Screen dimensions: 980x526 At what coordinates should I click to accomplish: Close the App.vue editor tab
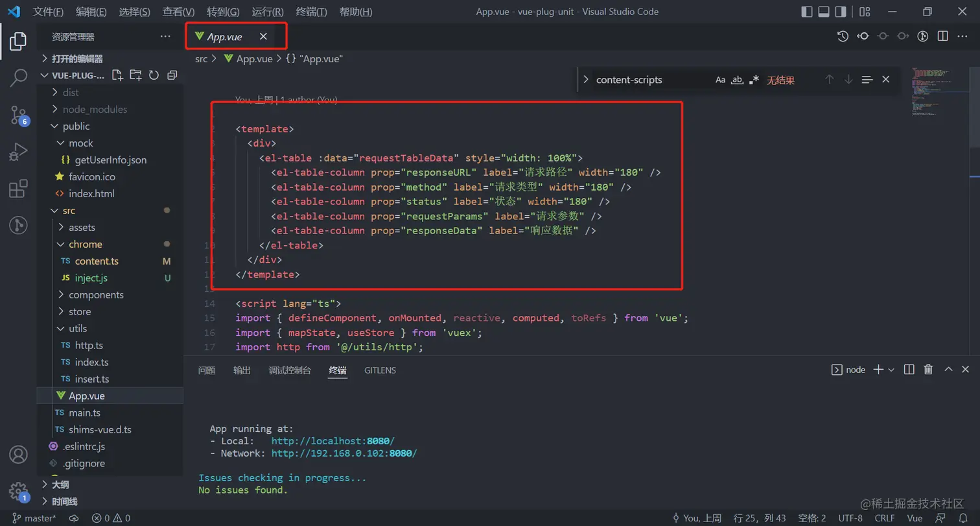[263, 37]
